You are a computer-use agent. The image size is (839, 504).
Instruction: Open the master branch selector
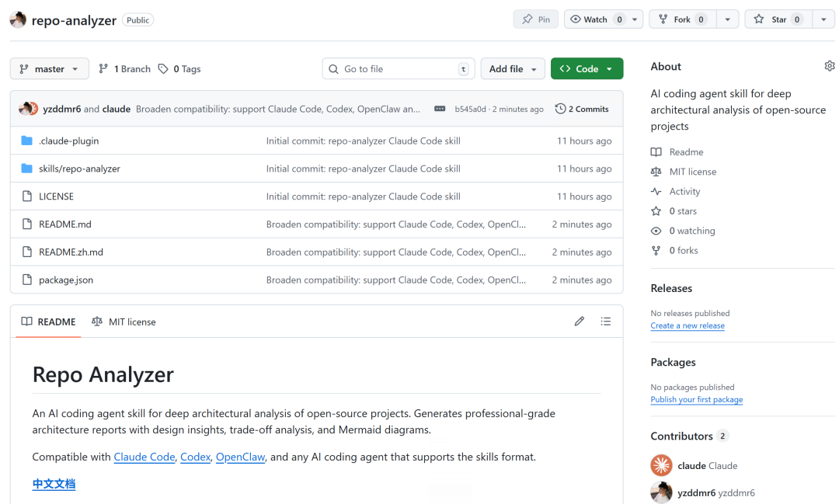49,68
